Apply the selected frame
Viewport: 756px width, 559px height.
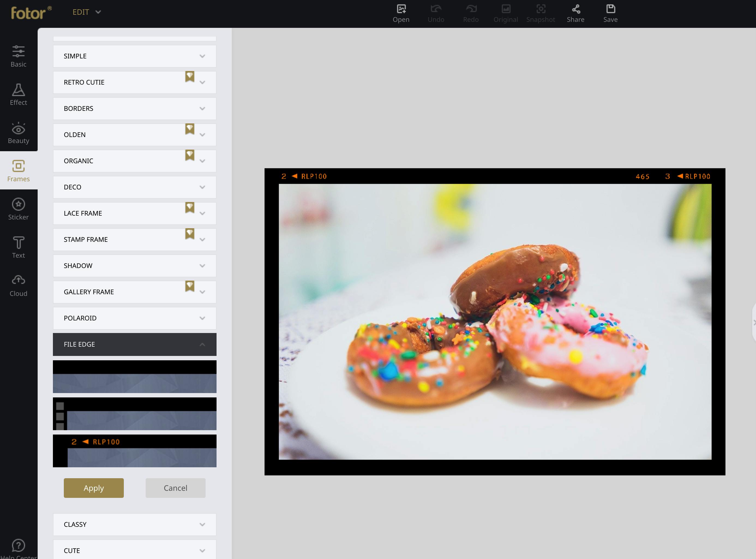[x=94, y=487]
